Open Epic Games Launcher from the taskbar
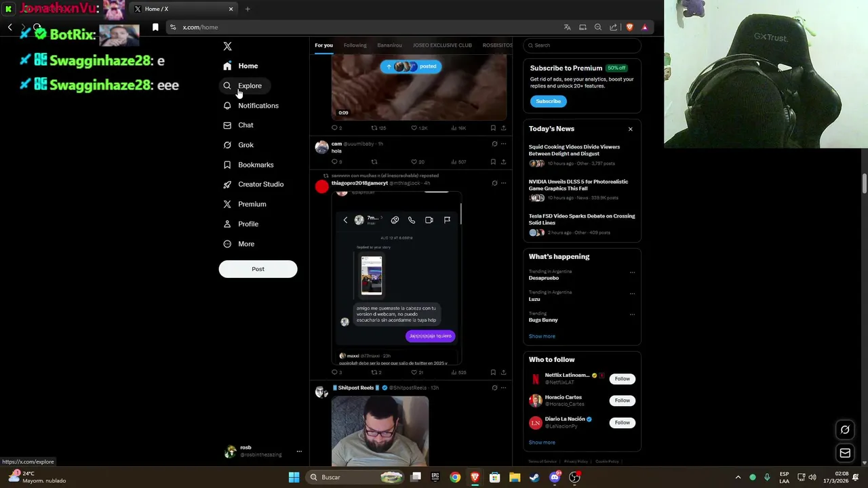Viewport: 868px width, 488px height. (x=435, y=477)
